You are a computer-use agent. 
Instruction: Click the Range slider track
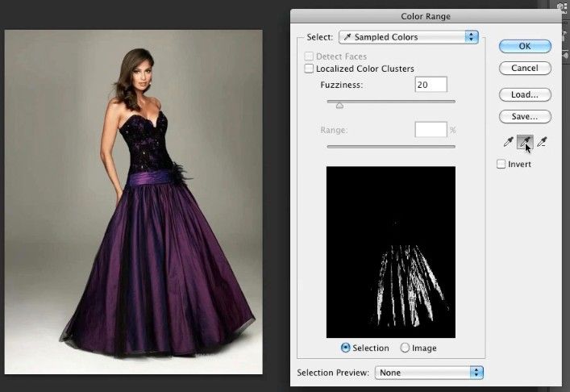391,146
